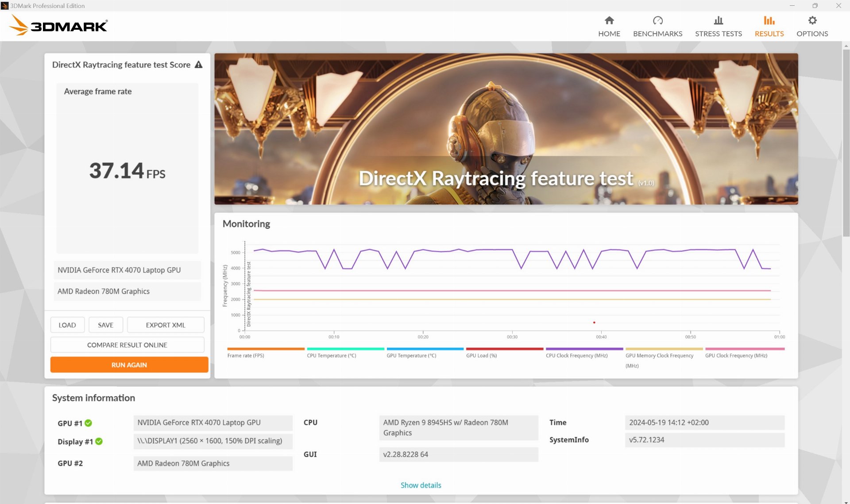Click the SAVE result button
Screen dimensions: 850x504
tap(105, 325)
